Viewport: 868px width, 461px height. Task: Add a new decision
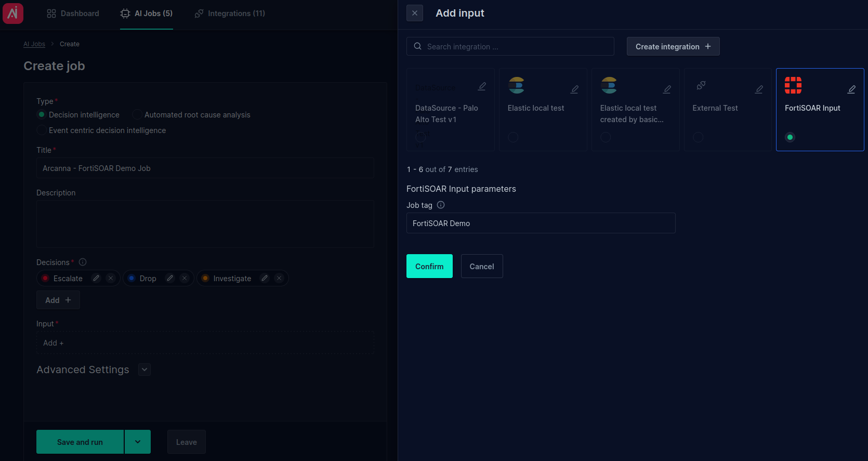[58, 300]
